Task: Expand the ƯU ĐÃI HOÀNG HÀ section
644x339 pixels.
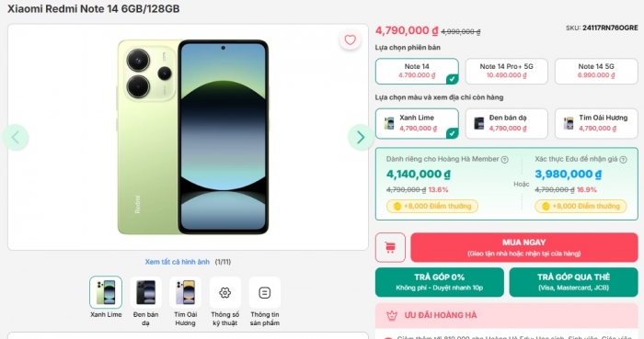Action: point(506,315)
